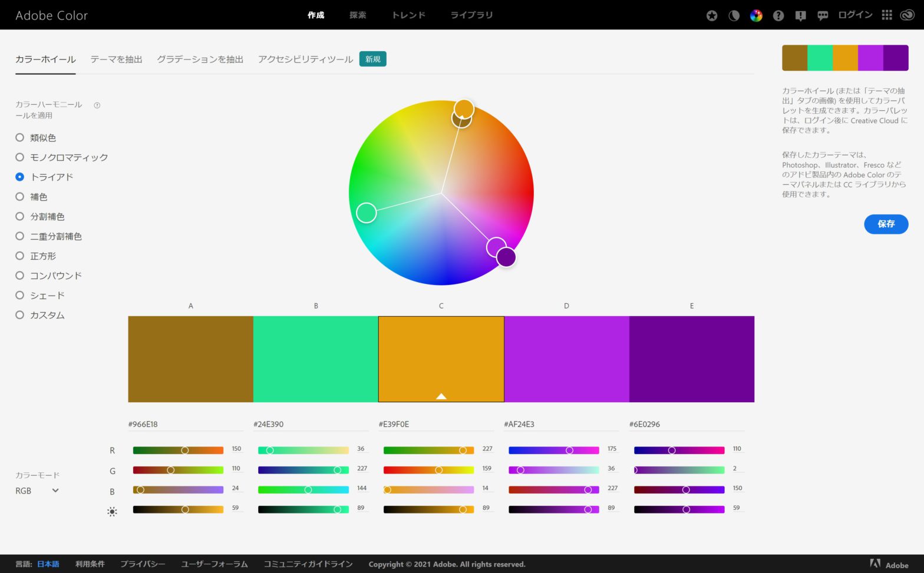The image size is (924, 573).
Task: Open the Adobe apps grid icon
Action: coord(887,15)
